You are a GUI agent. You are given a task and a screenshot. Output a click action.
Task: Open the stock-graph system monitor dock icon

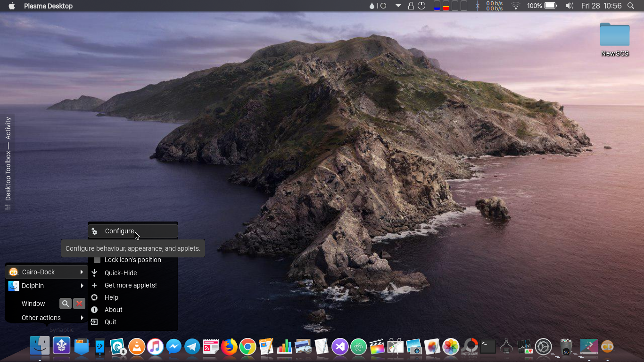pyautogui.click(x=524, y=347)
